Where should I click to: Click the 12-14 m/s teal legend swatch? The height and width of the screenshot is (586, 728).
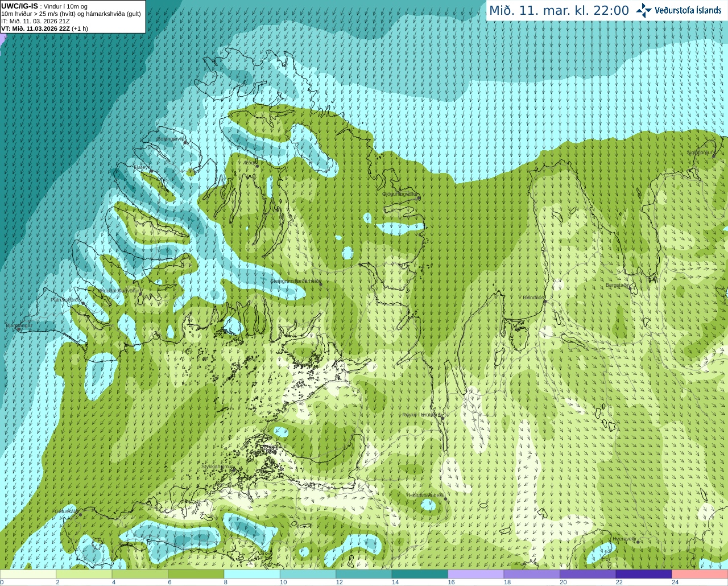[x=364, y=574]
